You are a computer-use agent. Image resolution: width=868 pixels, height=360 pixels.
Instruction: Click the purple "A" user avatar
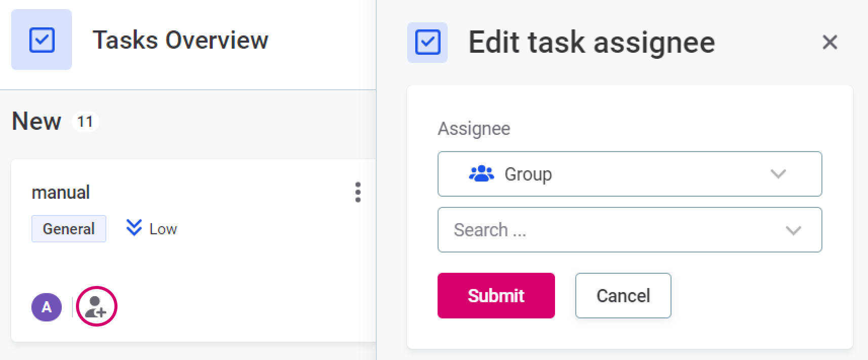tap(47, 307)
